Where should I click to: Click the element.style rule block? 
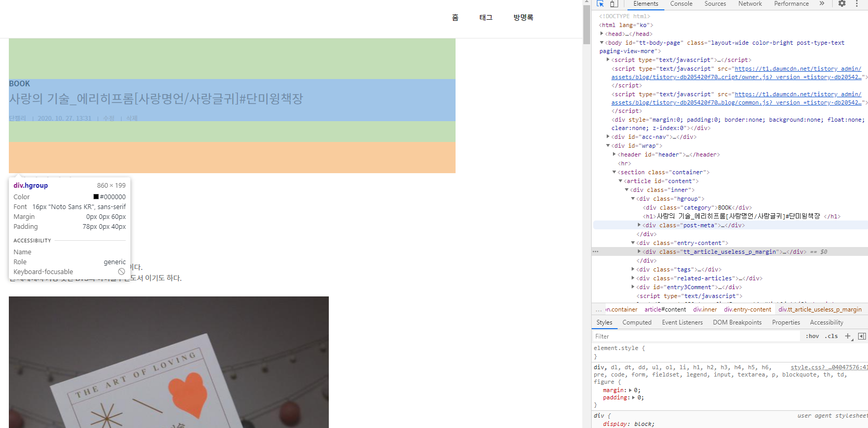(x=730, y=352)
